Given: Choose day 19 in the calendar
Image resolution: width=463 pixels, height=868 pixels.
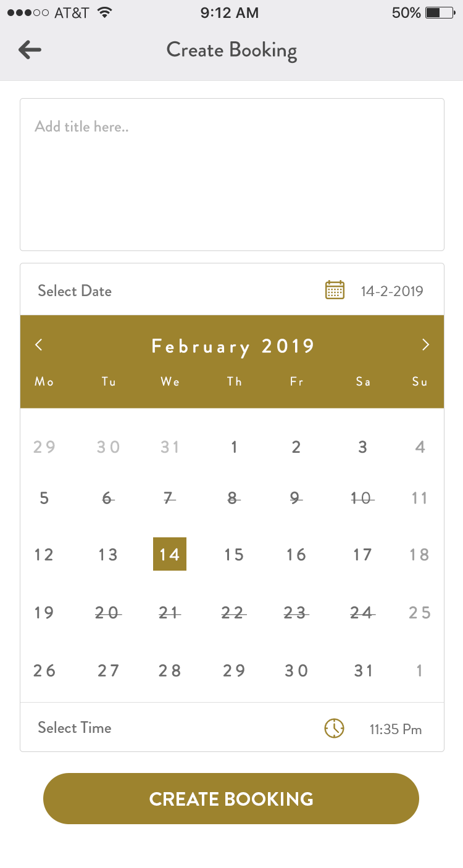Looking at the screenshot, I should tap(44, 613).
